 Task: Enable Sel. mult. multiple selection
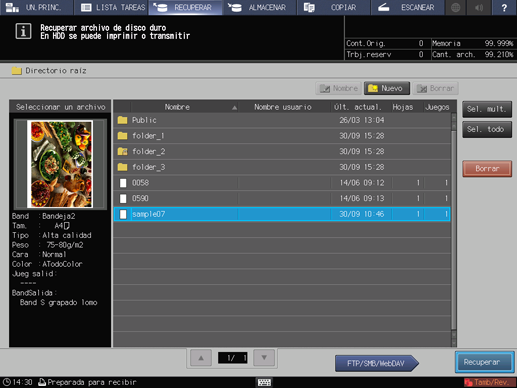point(487,109)
